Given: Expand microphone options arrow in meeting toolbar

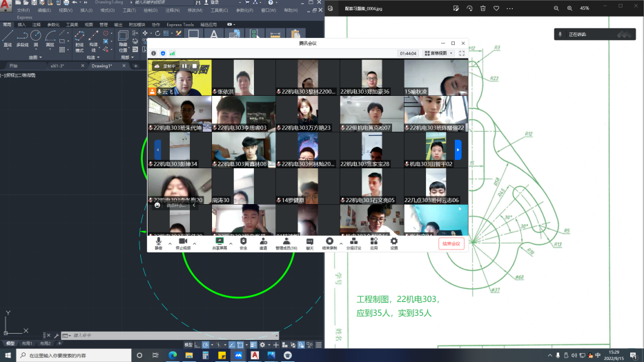Looking at the screenshot, I should click(x=170, y=244).
